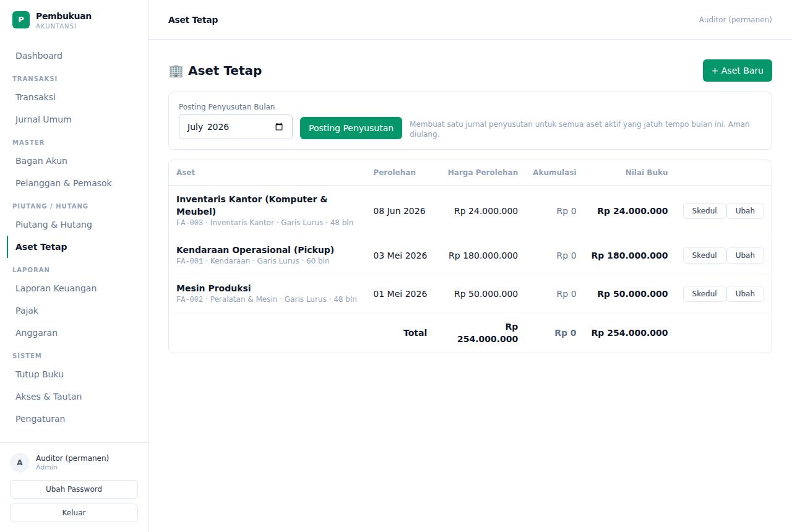Click the July 2026 month input field
This screenshot has width=792, height=532.
pos(235,127)
